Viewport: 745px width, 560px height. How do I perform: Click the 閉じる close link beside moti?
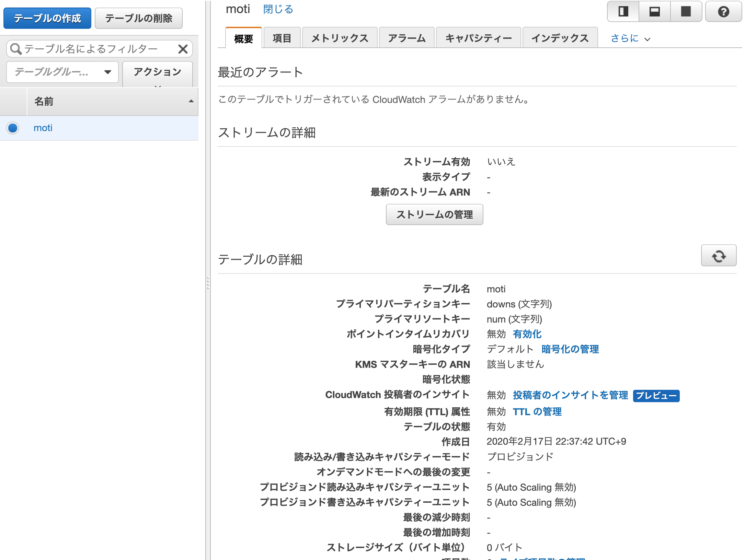click(x=278, y=9)
